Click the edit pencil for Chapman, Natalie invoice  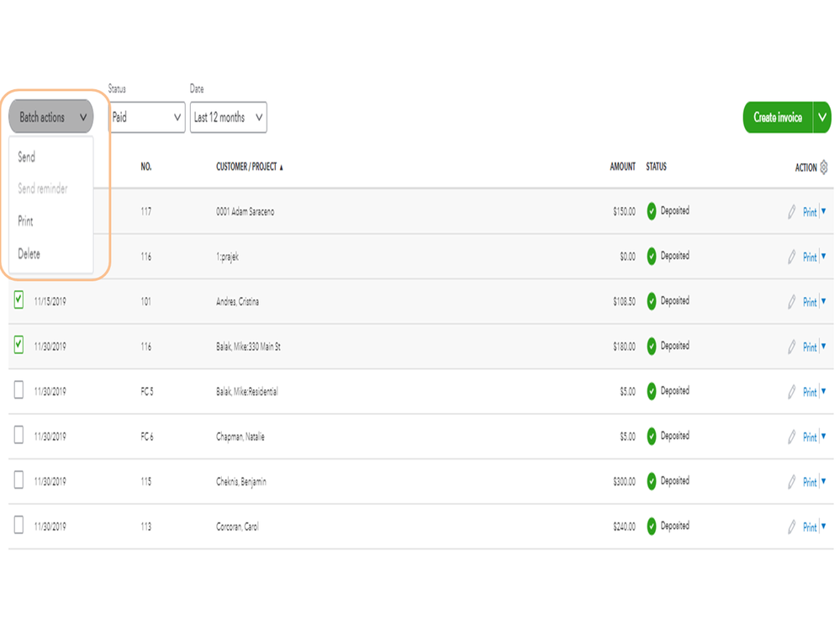791,437
